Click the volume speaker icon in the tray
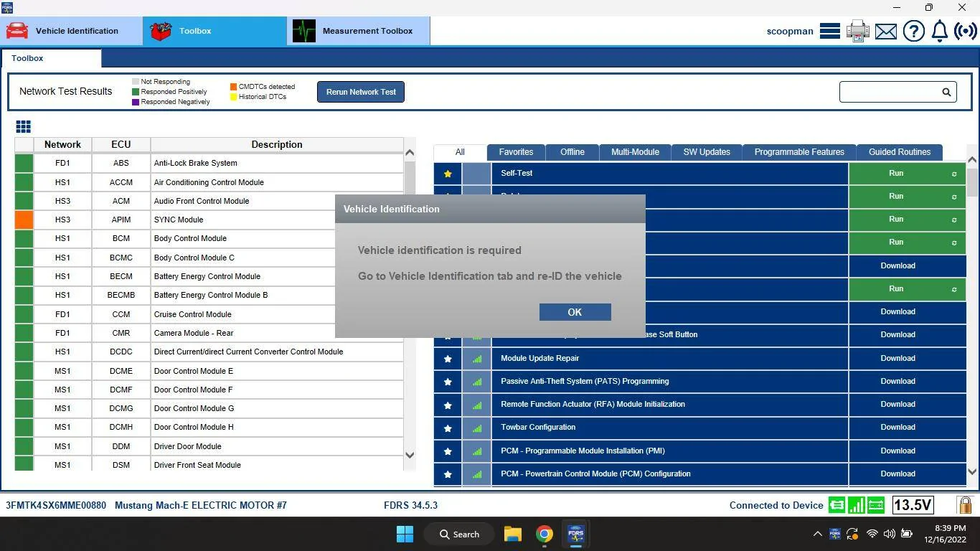Screen dimensions: 980x551 tap(890, 534)
